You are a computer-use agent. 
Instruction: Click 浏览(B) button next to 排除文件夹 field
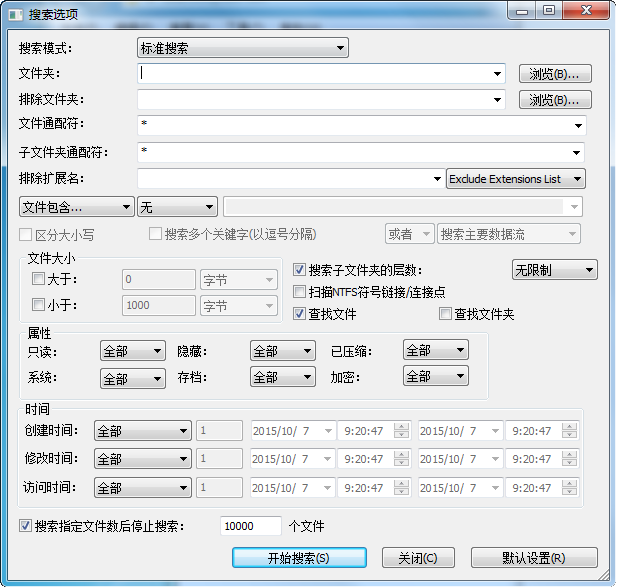[555, 100]
